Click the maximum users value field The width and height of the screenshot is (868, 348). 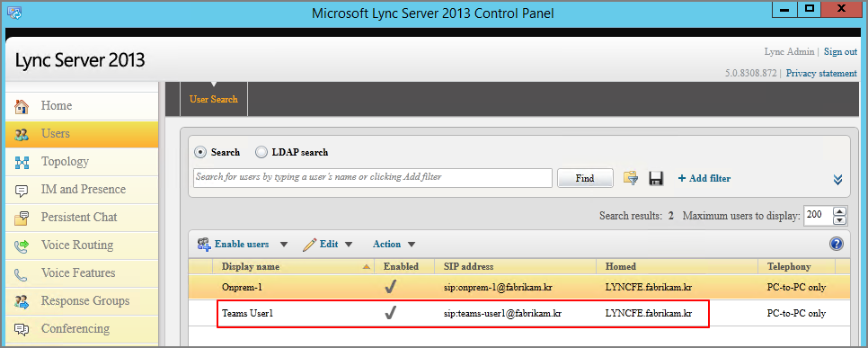818,215
